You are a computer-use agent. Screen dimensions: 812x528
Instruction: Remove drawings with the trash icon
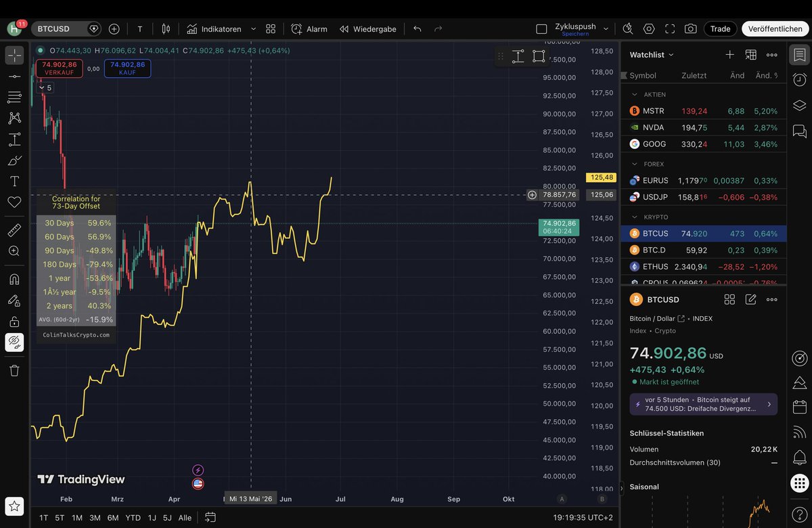[x=14, y=370]
